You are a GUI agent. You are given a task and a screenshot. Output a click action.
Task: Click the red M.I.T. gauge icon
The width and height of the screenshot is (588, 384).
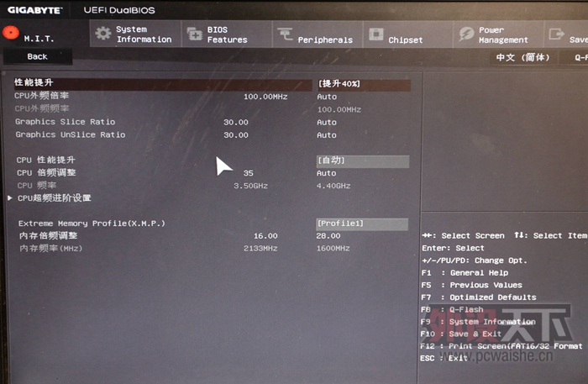pyautogui.click(x=10, y=33)
